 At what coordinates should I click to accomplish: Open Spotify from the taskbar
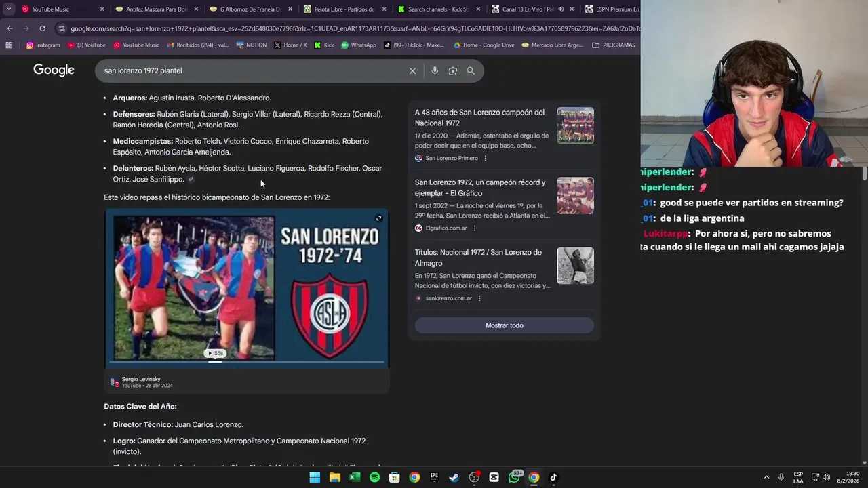coord(374,477)
